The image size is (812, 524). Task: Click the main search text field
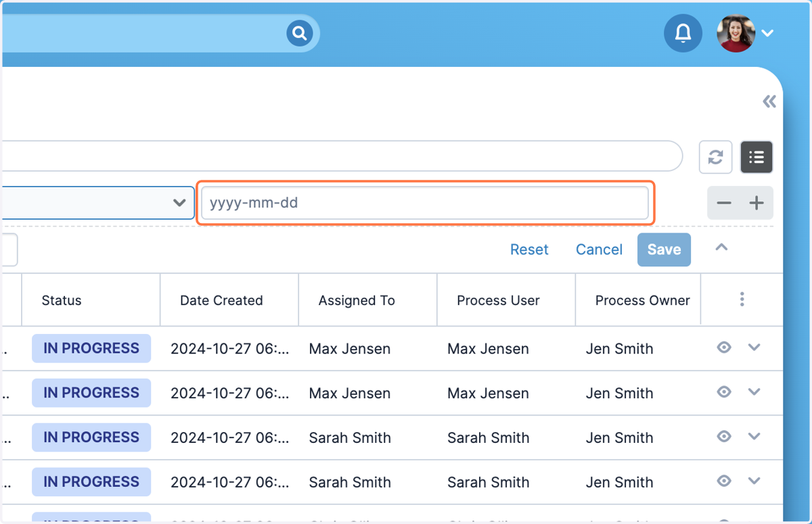click(x=342, y=156)
